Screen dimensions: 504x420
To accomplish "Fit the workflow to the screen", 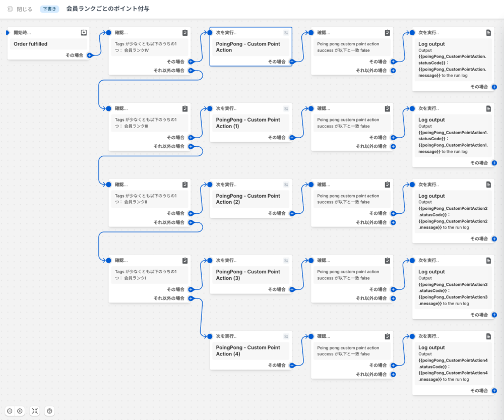I will pos(35,411).
